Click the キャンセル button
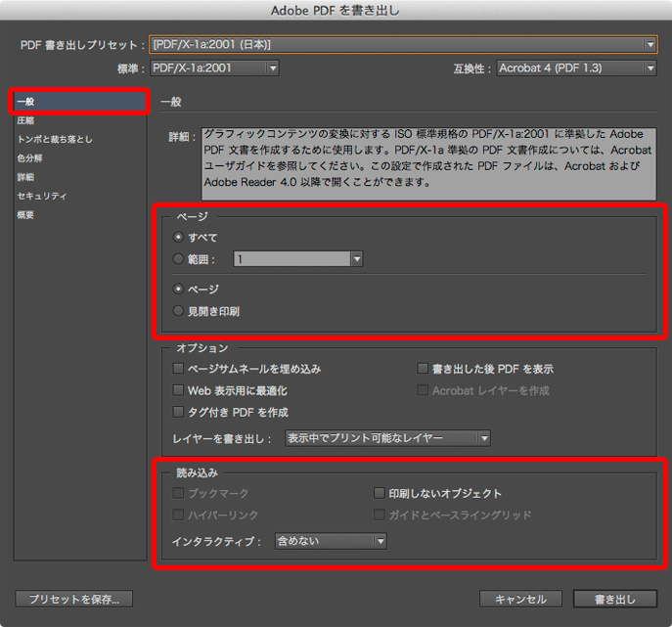The height and width of the screenshot is (627, 672). [520, 599]
